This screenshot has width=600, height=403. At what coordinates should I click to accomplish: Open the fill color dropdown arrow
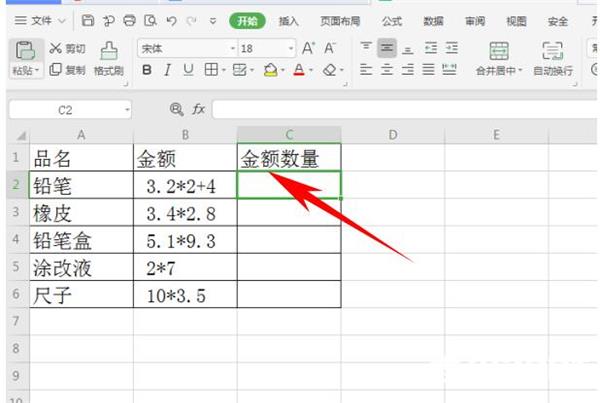(x=283, y=70)
